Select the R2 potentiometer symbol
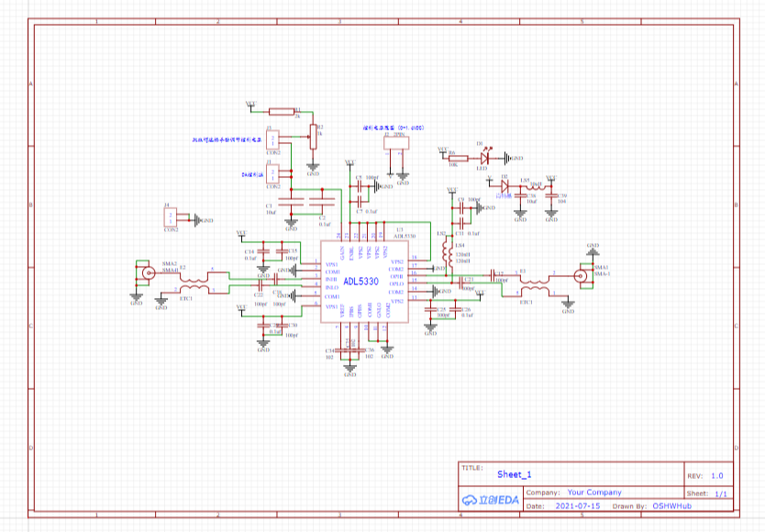 pyautogui.click(x=313, y=137)
